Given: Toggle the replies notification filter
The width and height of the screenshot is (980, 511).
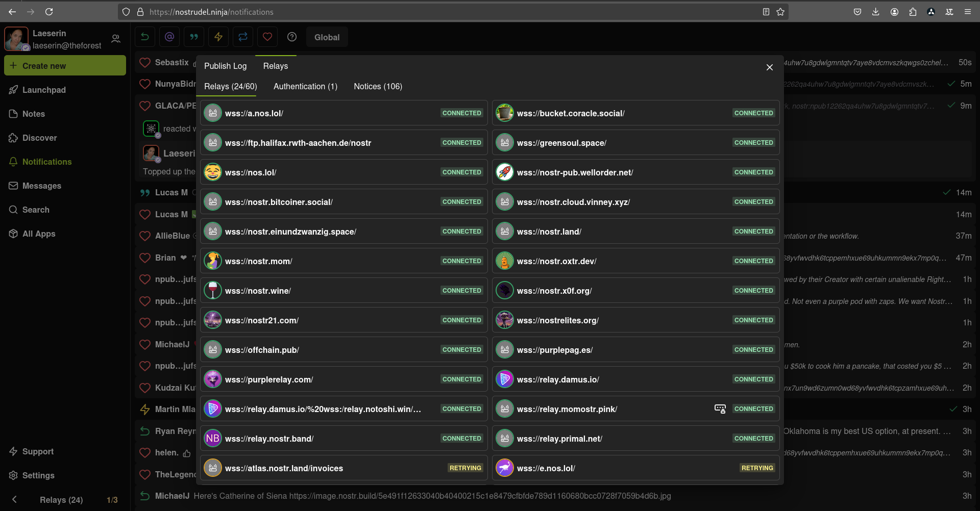Looking at the screenshot, I should pyautogui.click(x=145, y=37).
